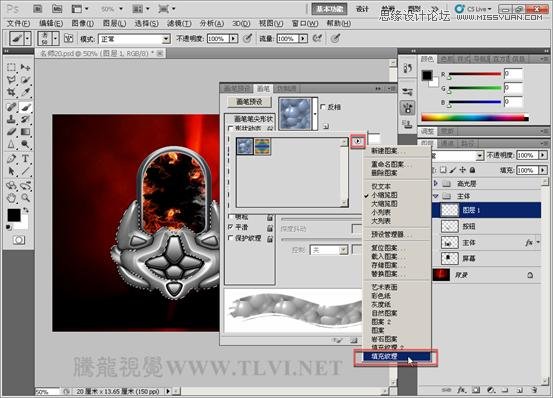Expand the 高光层 layer group
Image resolution: width=553 pixels, height=398 pixels.
pyautogui.click(x=436, y=183)
